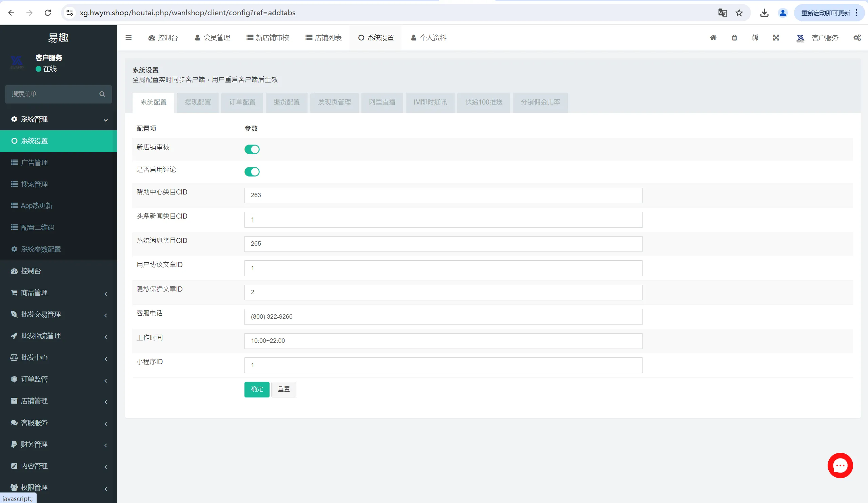Toggle the 新店铺审核 switch
Screen dimensions: 868x503
click(252, 149)
